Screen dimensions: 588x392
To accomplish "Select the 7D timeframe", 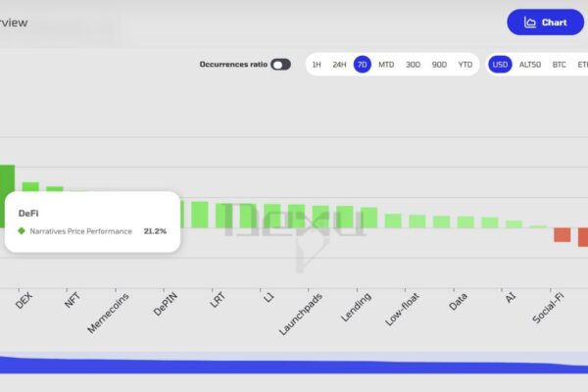I will click(x=363, y=65).
